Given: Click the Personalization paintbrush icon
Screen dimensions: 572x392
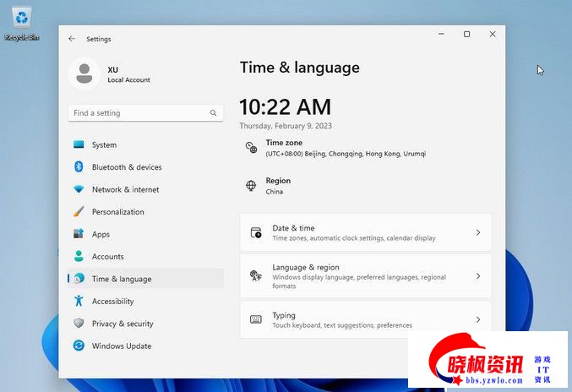Looking at the screenshot, I should [79, 212].
